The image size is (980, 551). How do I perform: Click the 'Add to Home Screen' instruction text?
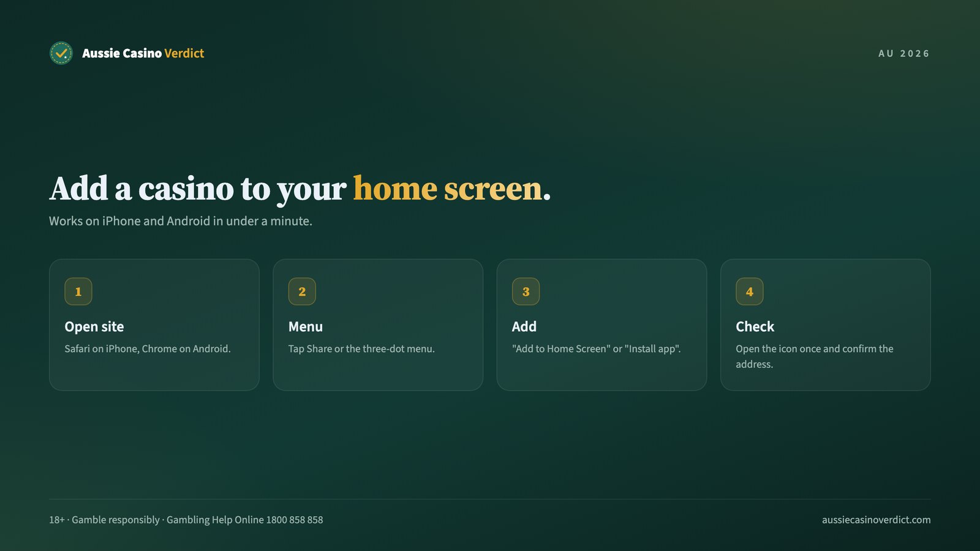[x=597, y=349]
